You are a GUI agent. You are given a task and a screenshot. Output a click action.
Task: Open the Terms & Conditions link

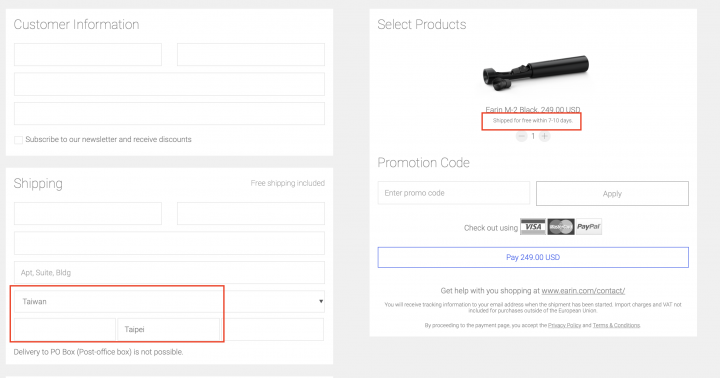(616, 325)
